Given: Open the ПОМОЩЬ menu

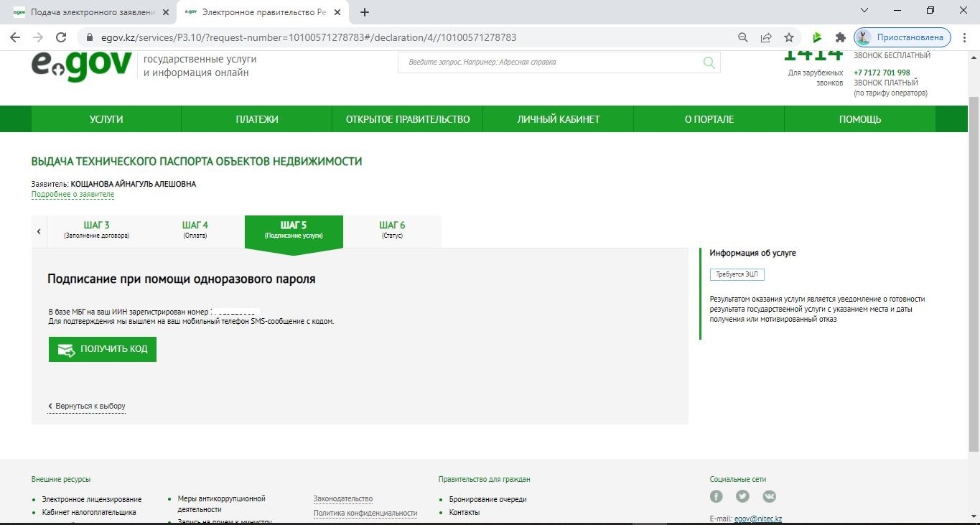Looking at the screenshot, I should tap(860, 119).
